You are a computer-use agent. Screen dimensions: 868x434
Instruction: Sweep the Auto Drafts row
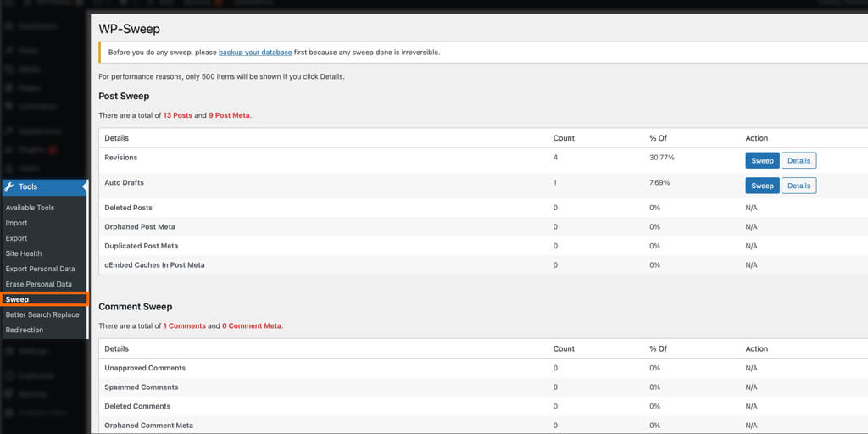[762, 186]
